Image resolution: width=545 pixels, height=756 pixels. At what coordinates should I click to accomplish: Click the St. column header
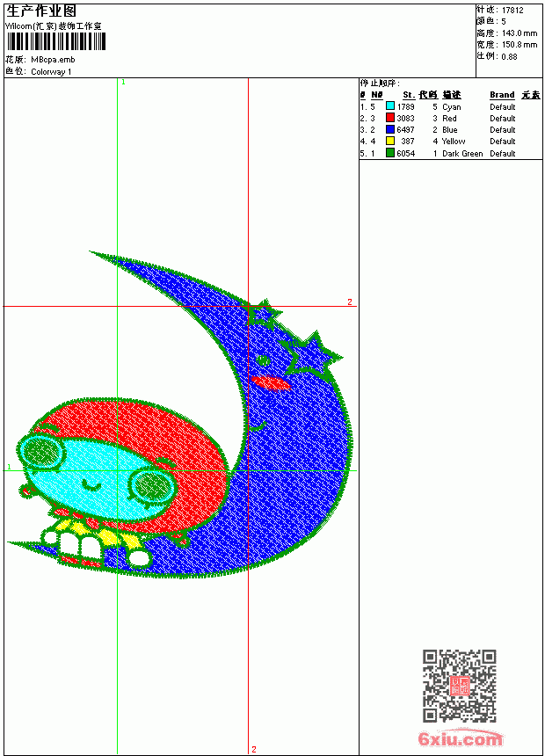(409, 95)
